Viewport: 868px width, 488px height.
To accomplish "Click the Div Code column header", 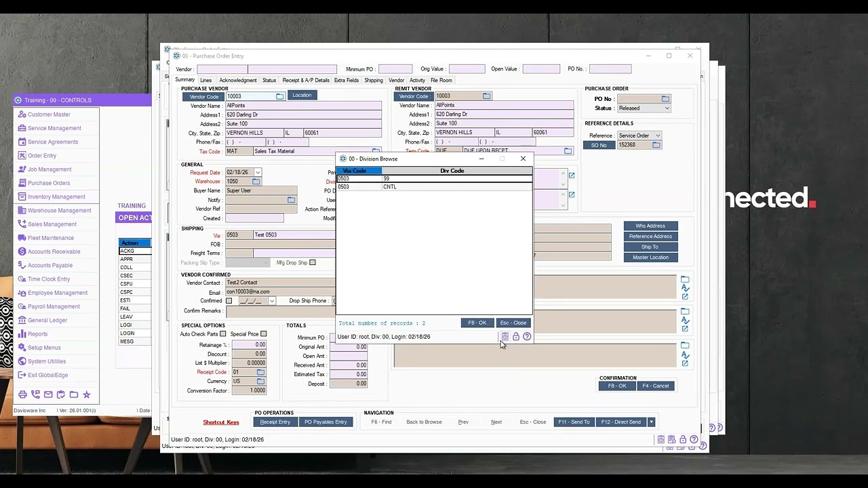I will pos(457,171).
